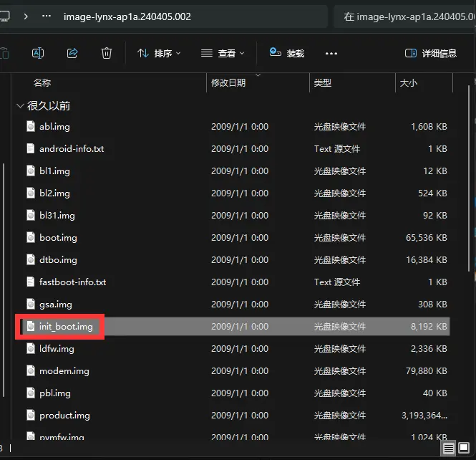Select the modem.img file icon
The height and width of the screenshot is (460, 476).
(31, 370)
